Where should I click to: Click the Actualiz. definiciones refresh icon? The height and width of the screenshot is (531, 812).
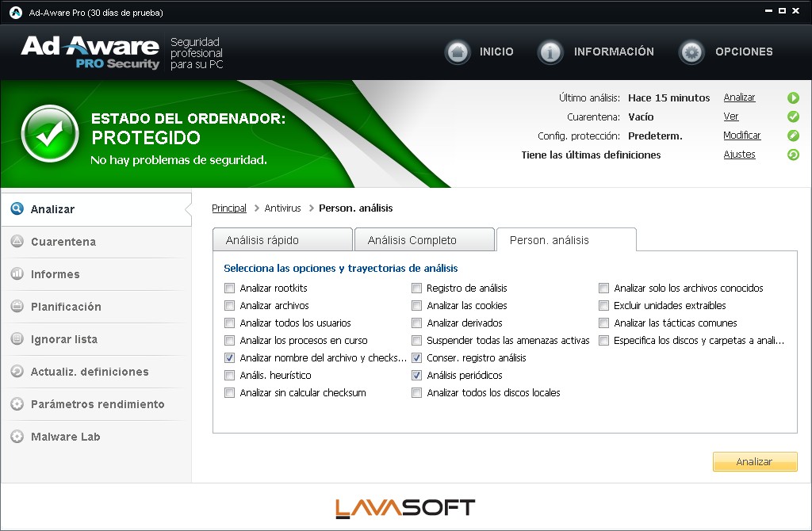click(17, 371)
